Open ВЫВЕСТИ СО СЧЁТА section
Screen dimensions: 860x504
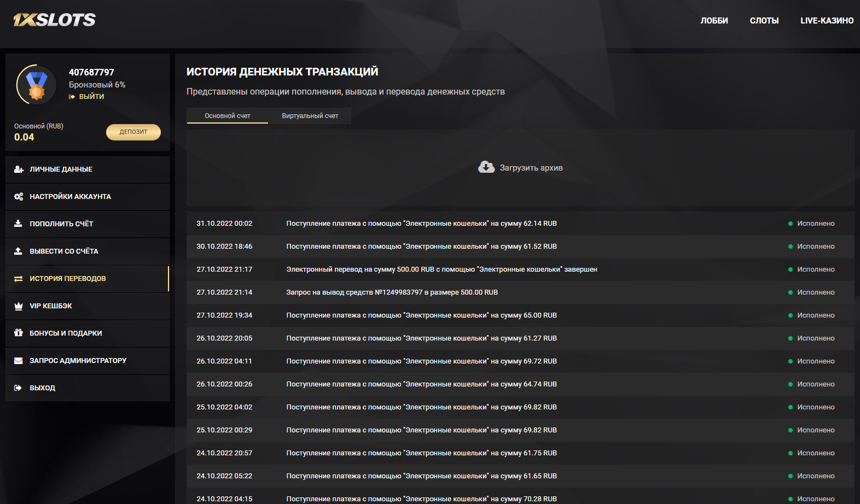click(x=88, y=251)
